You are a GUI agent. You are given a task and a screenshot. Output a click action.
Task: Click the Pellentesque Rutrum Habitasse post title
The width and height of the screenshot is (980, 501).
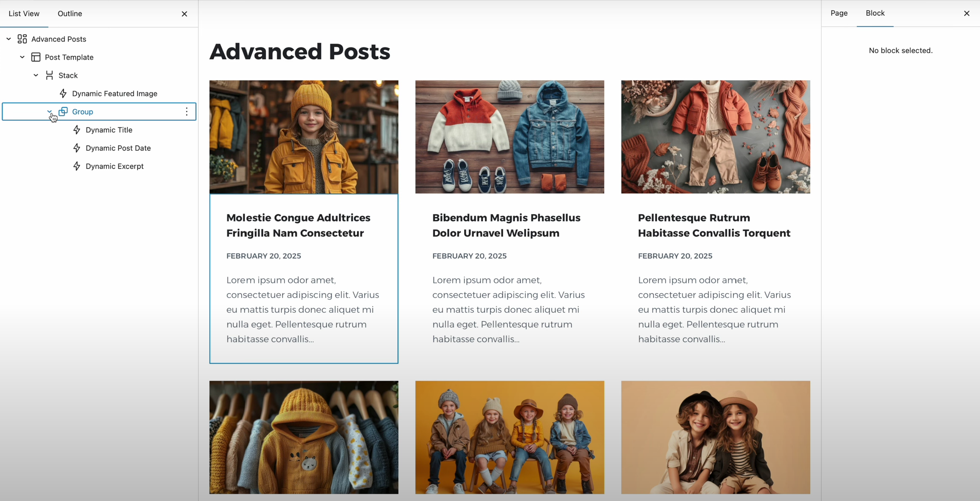point(714,225)
